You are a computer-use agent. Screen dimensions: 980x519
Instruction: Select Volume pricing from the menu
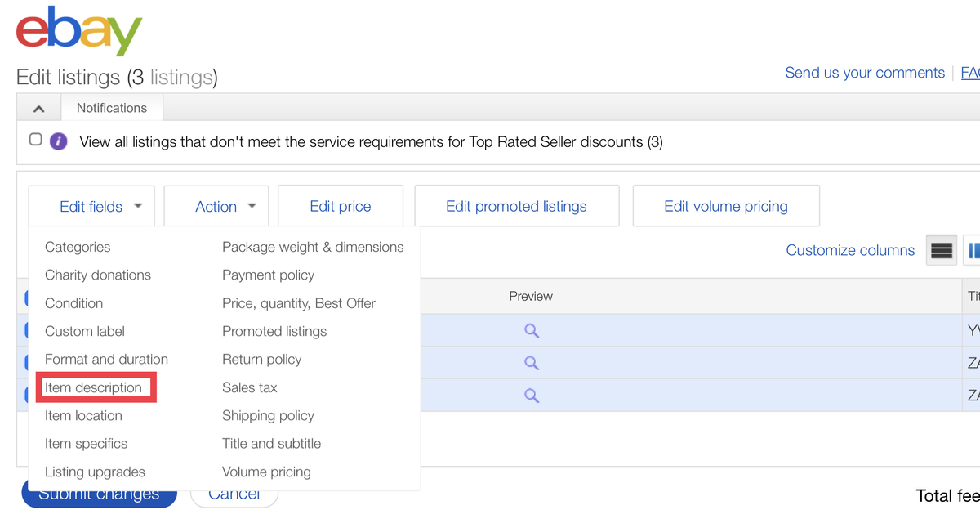[266, 472]
